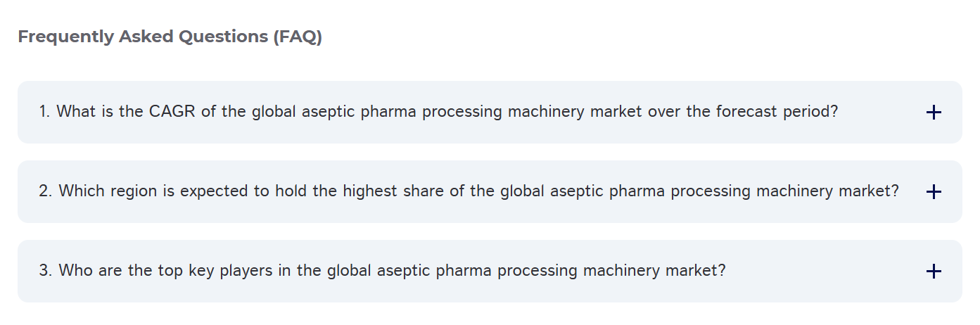Open the "What is the CAGR" question text
The image size is (980, 325).
click(438, 112)
